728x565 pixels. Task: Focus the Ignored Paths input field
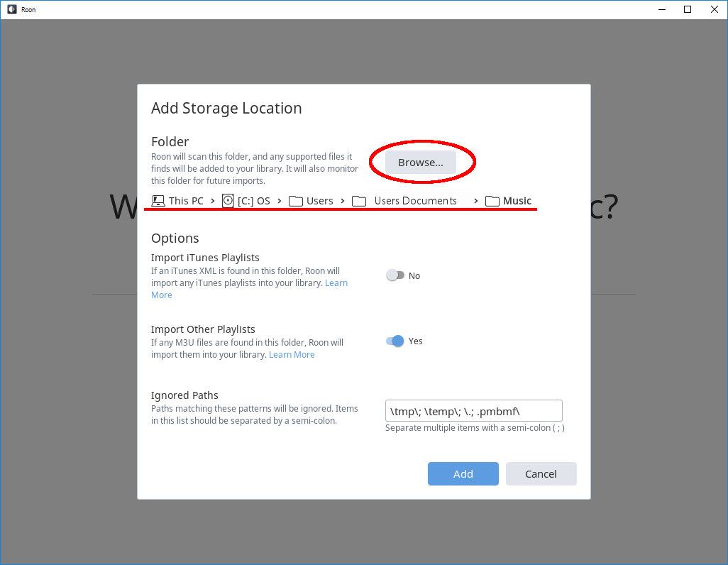click(x=473, y=411)
